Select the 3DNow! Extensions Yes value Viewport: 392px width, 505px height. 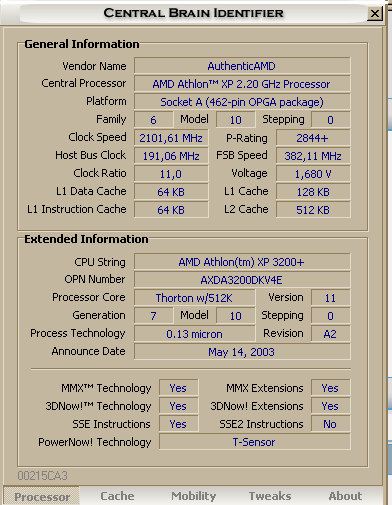point(331,406)
